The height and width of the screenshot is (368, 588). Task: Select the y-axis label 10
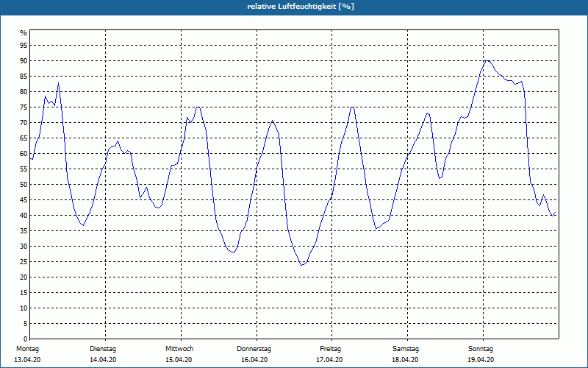coord(24,308)
